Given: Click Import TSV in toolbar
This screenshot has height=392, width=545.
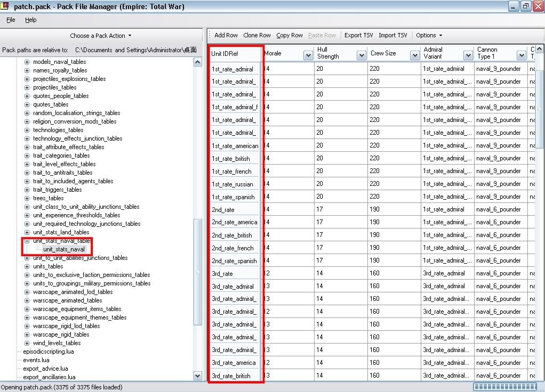Looking at the screenshot, I should pyautogui.click(x=392, y=35).
